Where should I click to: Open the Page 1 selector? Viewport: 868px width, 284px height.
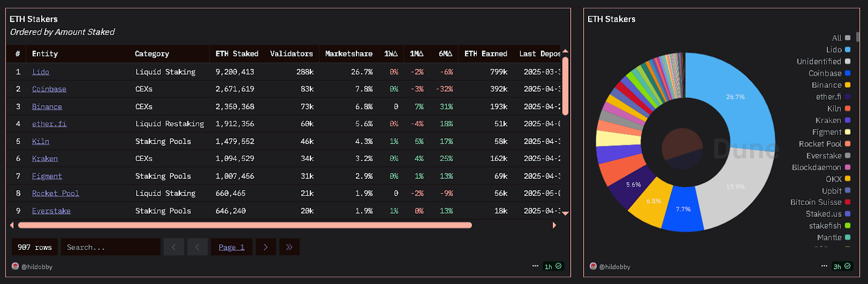[x=232, y=247]
